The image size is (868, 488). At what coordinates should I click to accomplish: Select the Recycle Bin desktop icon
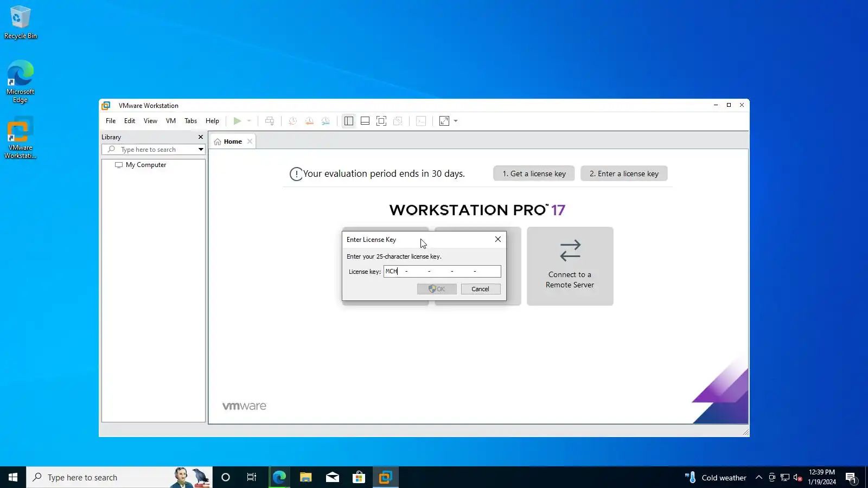tap(21, 22)
